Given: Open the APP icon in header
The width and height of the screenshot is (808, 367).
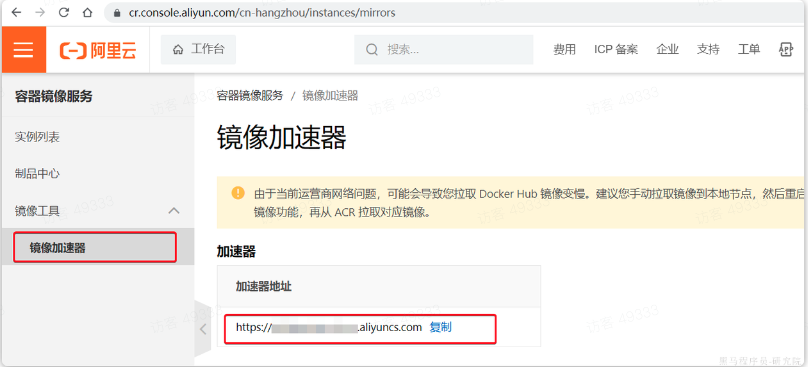Looking at the screenshot, I should pos(785,49).
